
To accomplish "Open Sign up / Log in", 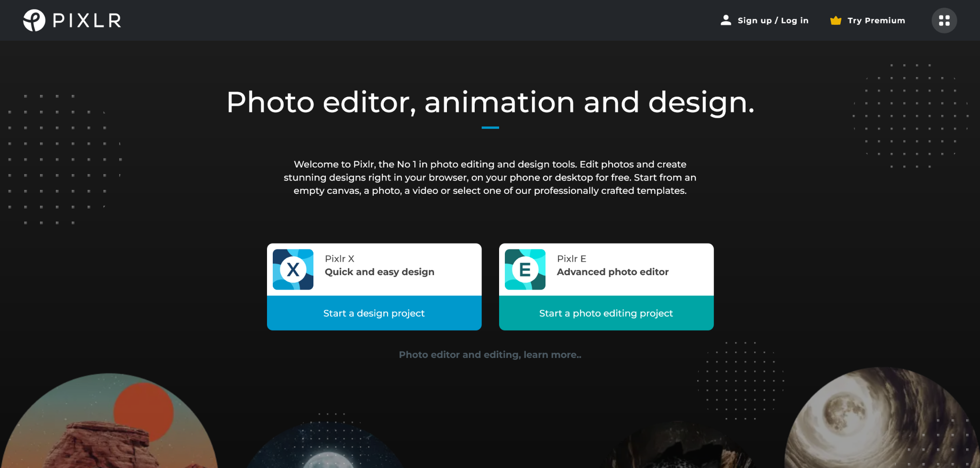I will pos(773,21).
